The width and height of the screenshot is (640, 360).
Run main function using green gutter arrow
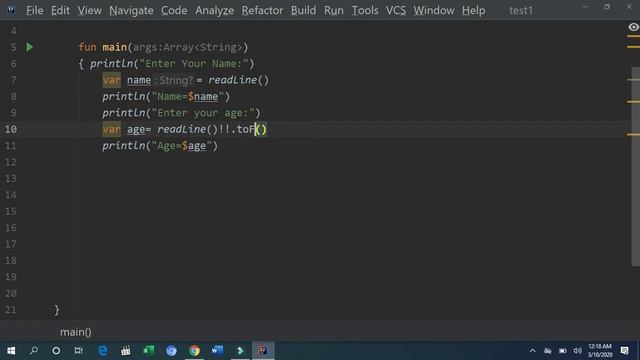[29, 47]
